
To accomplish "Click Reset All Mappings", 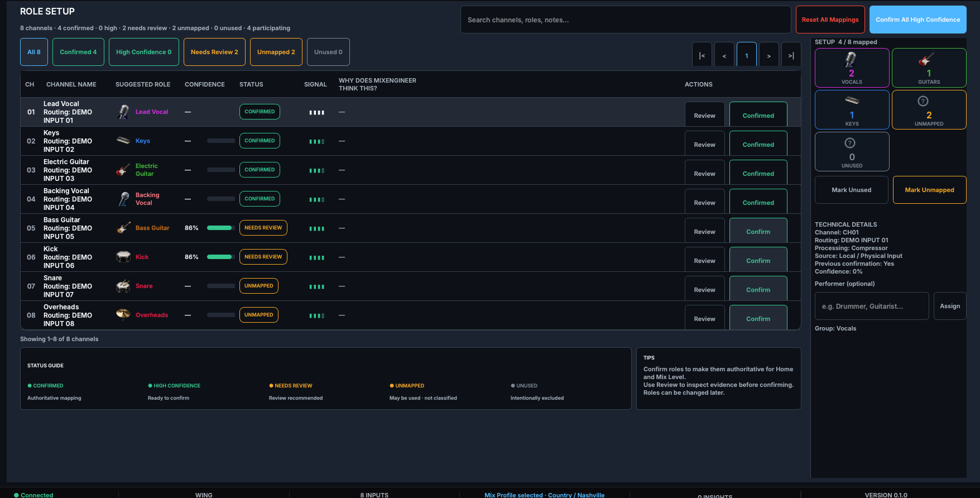I will [x=830, y=20].
